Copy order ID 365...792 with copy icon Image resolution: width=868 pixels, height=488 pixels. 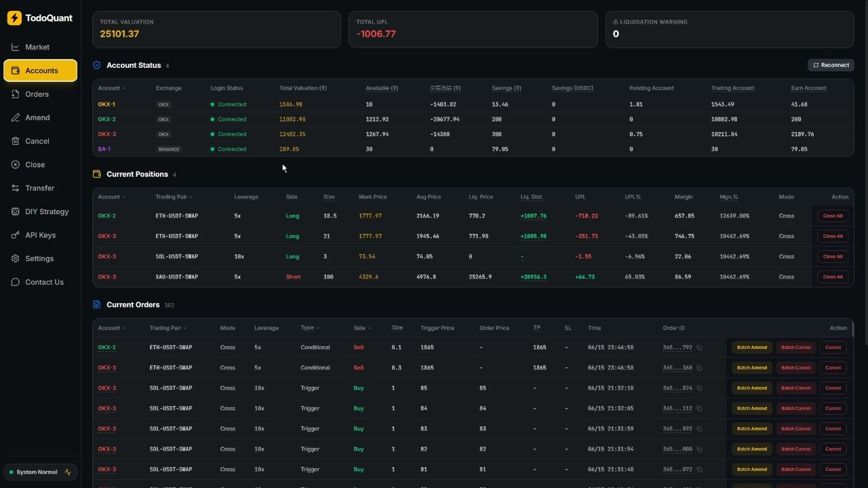[x=699, y=348]
